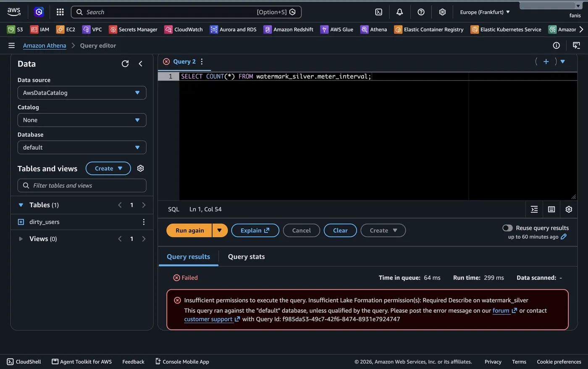Open Agent Toolkit for AWS
Image resolution: width=588 pixels, height=369 pixels.
point(81,361)
